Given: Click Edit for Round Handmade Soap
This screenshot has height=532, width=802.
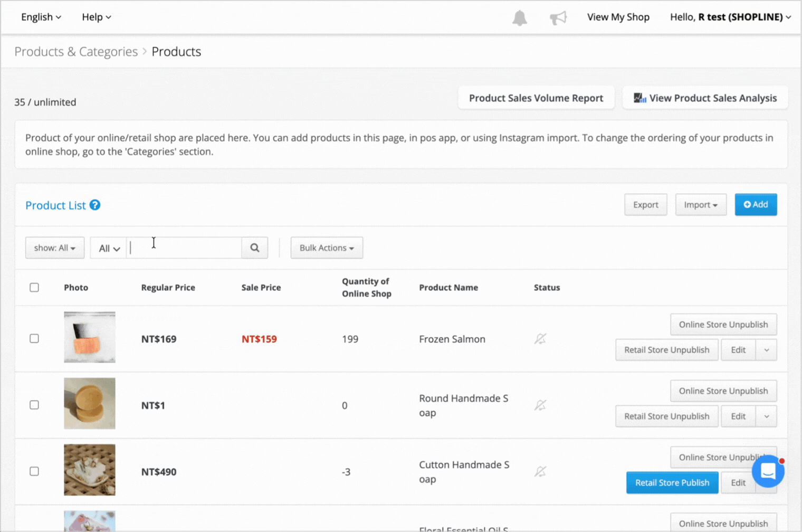Looking at the screenshot, I should [738, 416].
